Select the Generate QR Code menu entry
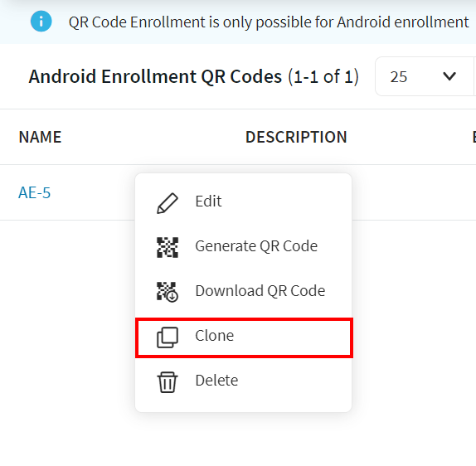 click(x=243, y=246)
